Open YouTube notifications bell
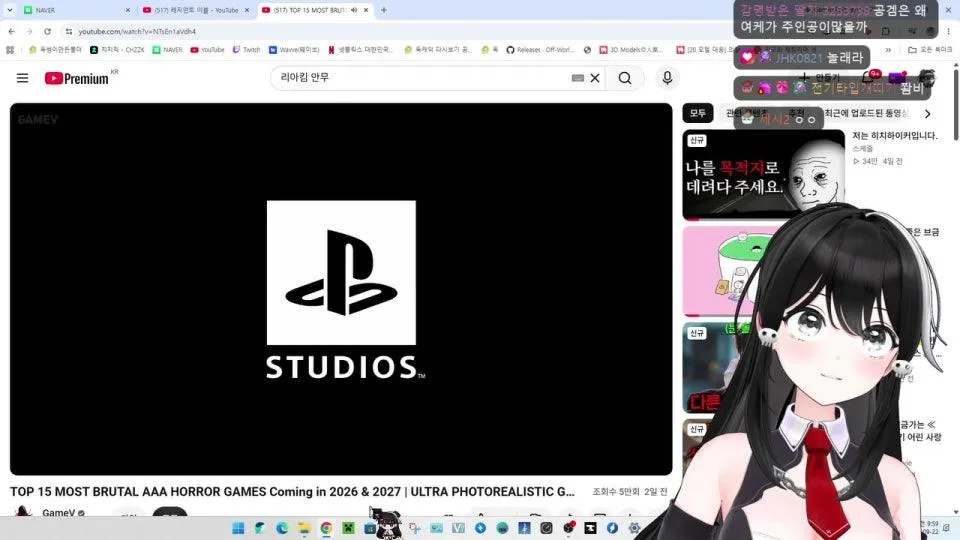Screen dimensions: 960x540 868,78
